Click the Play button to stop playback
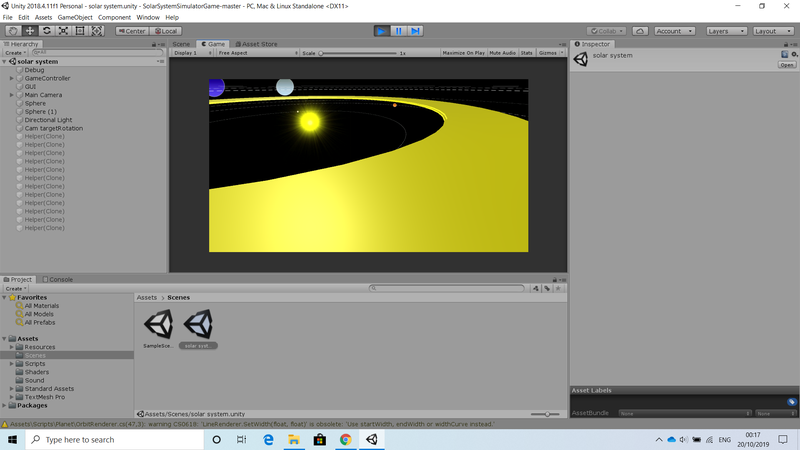Screen dimensions: 800x450 tap(382, 31)
